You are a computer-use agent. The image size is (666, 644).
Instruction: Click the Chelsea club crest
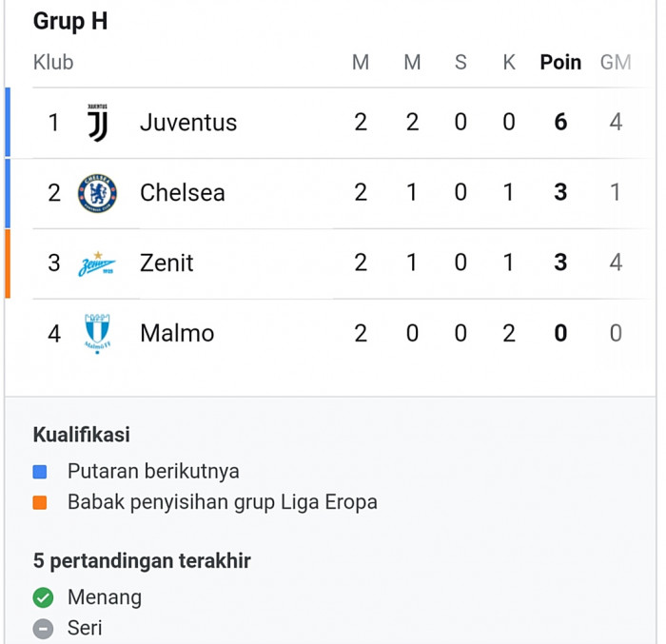tap(97, 193)
